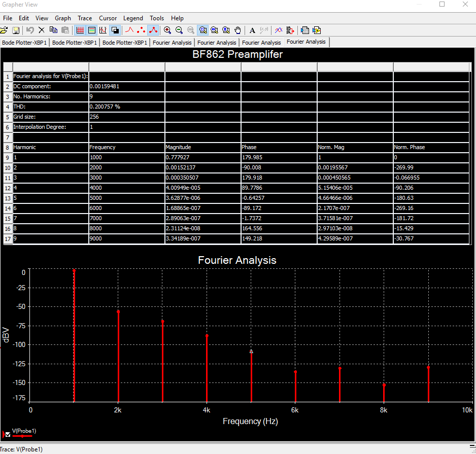Select the Show Lines only icon

(x=129, y=30)
